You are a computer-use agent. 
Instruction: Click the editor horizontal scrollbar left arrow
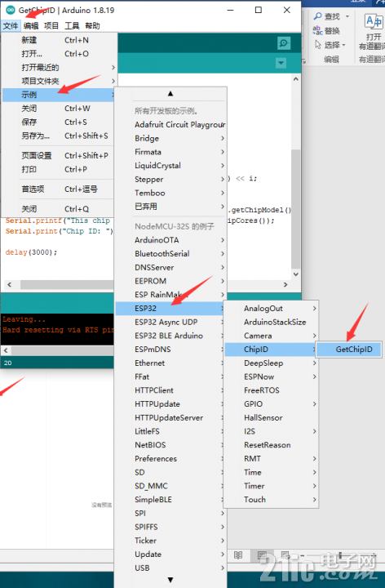coord(9,285)
